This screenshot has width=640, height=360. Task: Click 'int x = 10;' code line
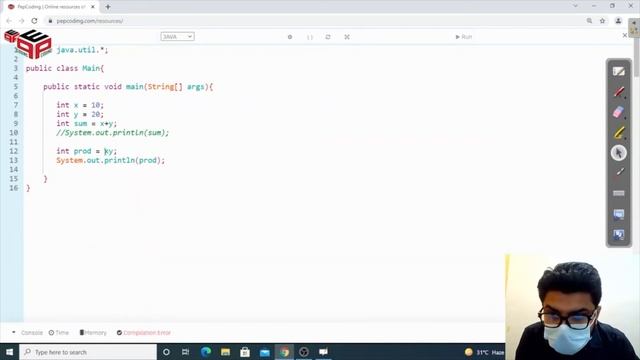pyautogui.click(x=80, y=105)
